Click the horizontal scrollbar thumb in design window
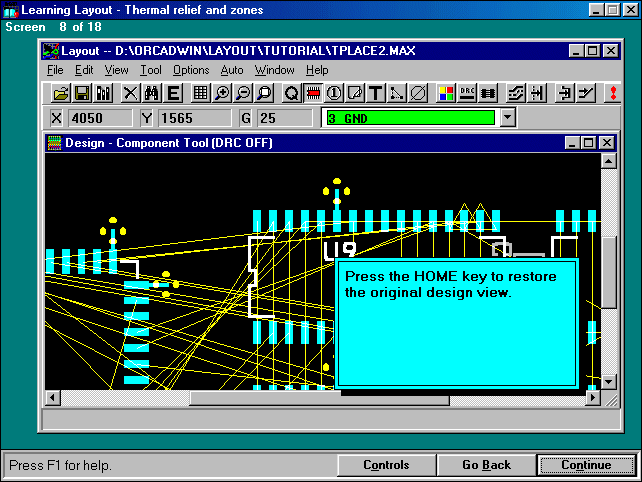This screenshot has width=642, height=482. click(x=319, y=399)
